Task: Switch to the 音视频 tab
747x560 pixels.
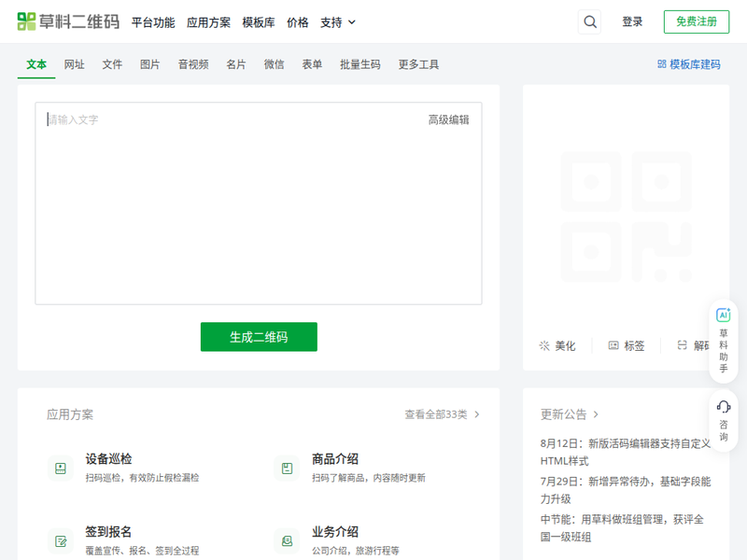Action: 193,64
